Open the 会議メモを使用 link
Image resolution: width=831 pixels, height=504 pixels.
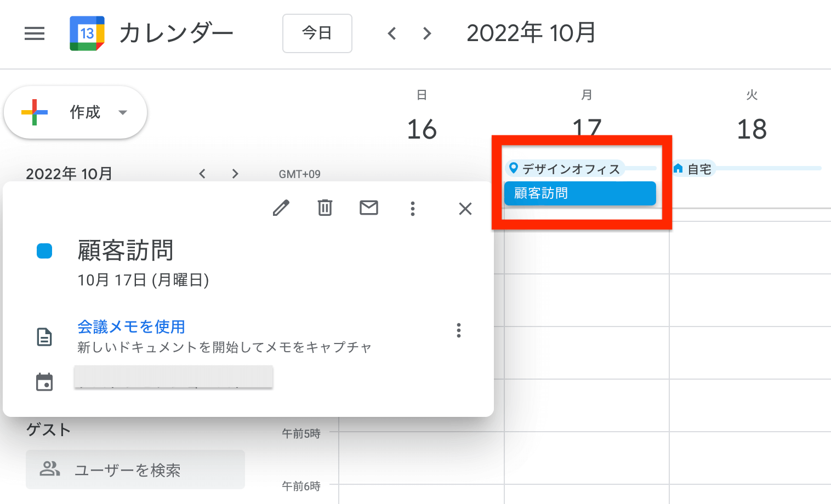131,327
